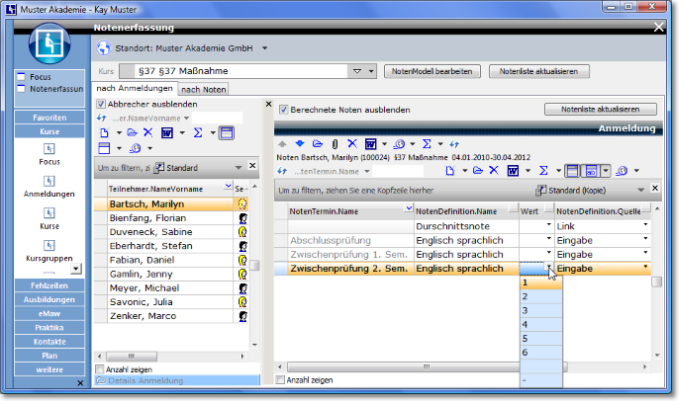This screenshot has width=679, height=401.
Task: Click Standard layout icon in participant filter bar
Action: click(x=159, y=167)
